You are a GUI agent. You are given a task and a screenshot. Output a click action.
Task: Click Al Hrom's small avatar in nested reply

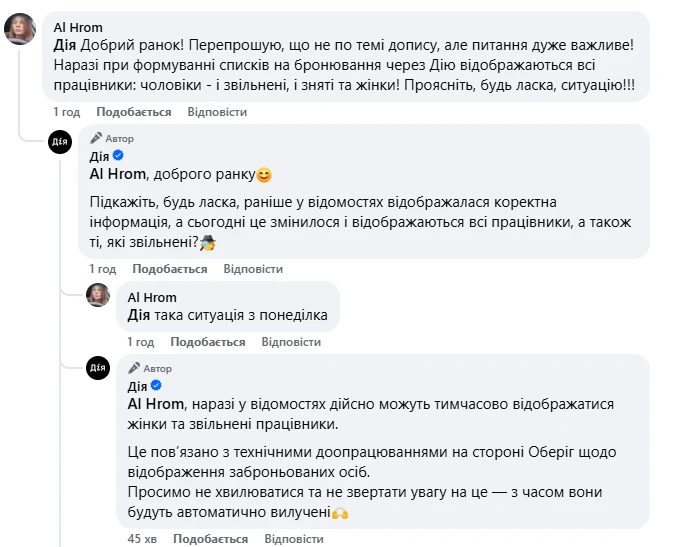98,294
